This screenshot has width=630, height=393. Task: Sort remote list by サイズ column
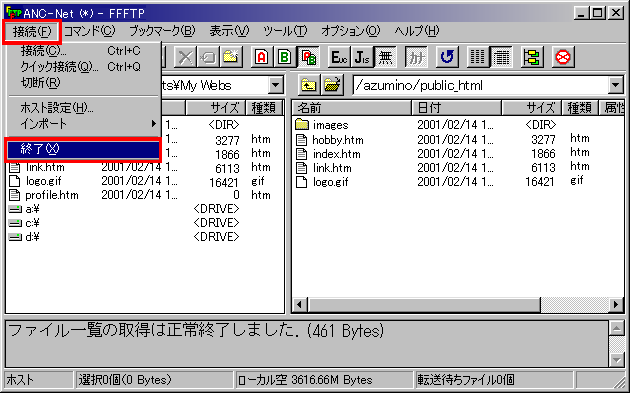(532, 108)
